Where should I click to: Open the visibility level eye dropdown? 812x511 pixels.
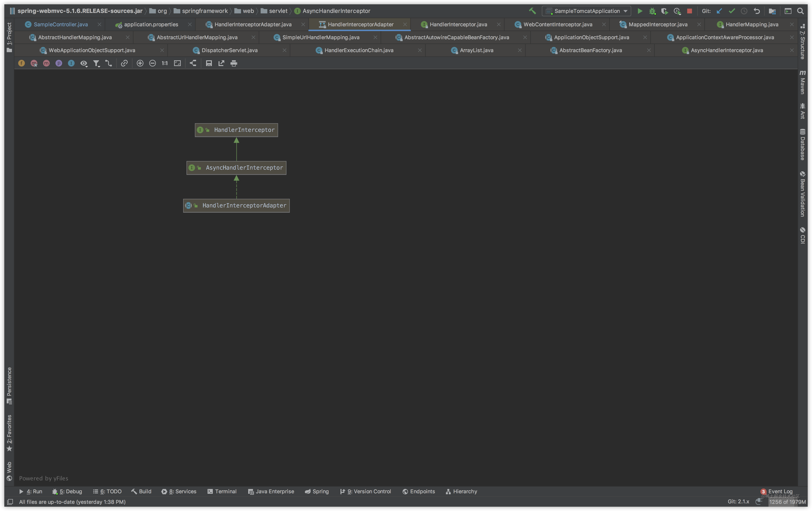pos(84,63)
